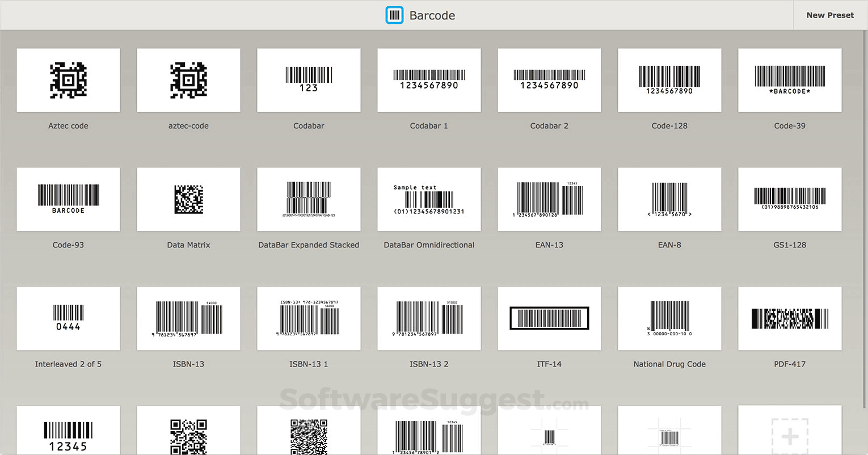Select the GS1-128 preset
The width and height of the screenshot is (868, 455).
click(x=790, y=199)
